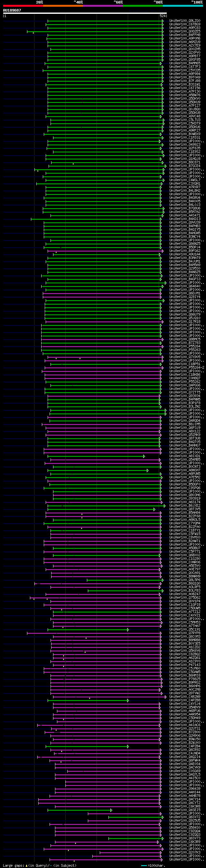Click the short green alignment bar for Q4SEI5
The height and width of the screenshot is (868, 206).
point(80,810)
